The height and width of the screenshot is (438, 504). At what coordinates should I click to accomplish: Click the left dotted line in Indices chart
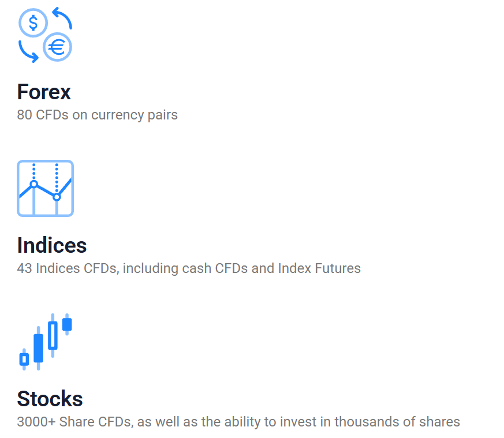(x=33, y=171)
